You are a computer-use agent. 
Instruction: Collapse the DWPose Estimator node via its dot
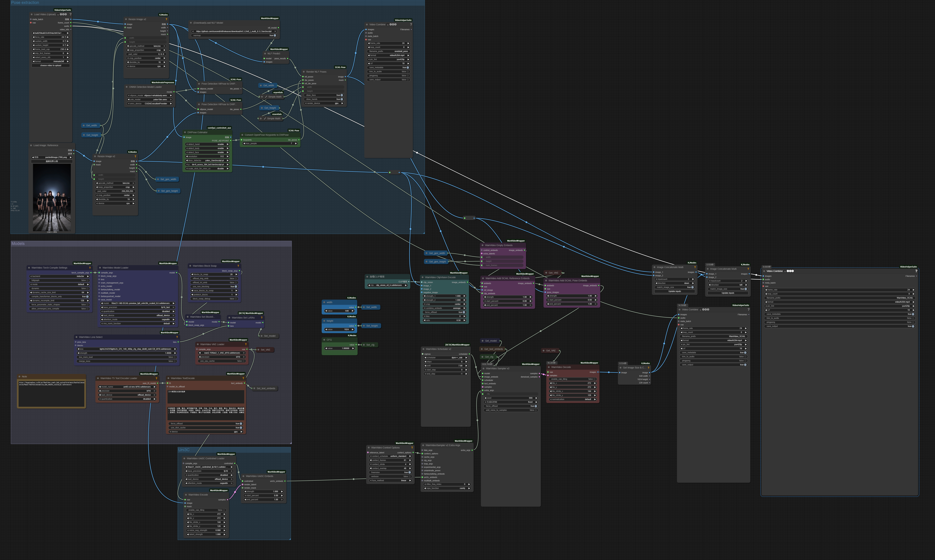pyautogui.click(x=185, y=132)
